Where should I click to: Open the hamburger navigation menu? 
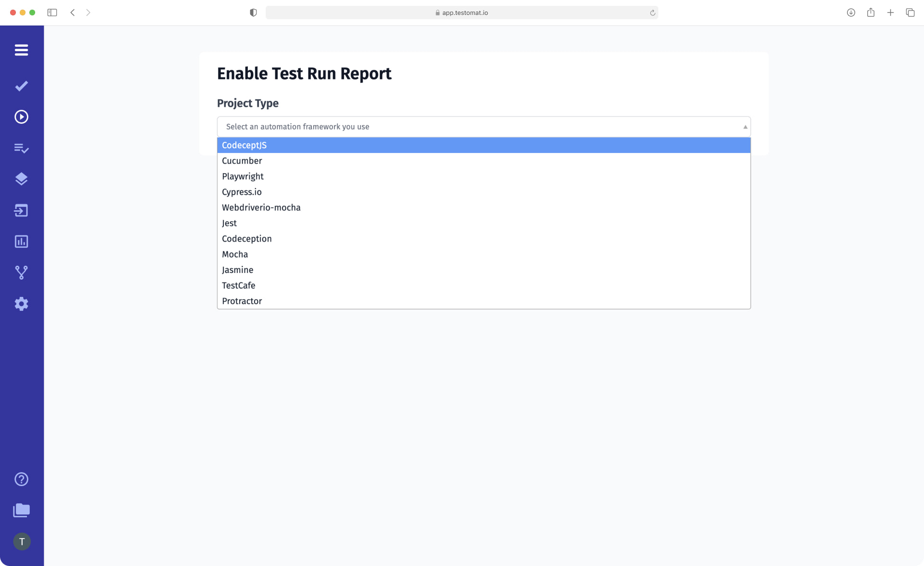21,50
